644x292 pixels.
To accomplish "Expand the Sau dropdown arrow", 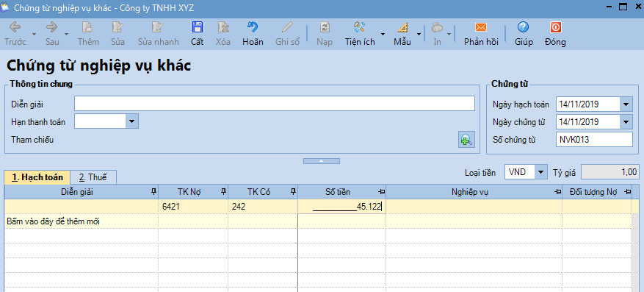I will click(67, 34).
